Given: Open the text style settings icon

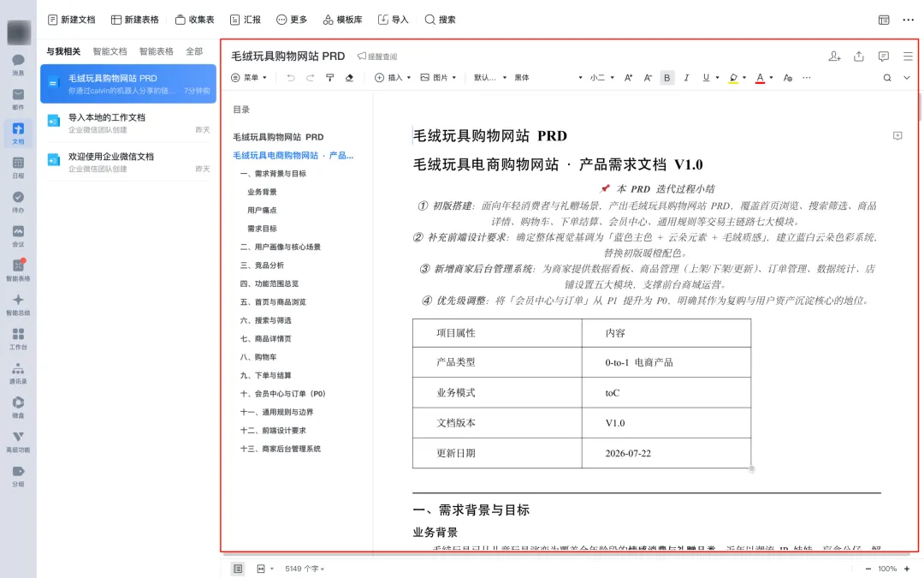Looking at the screenshot, I should [x=788, y=78].
